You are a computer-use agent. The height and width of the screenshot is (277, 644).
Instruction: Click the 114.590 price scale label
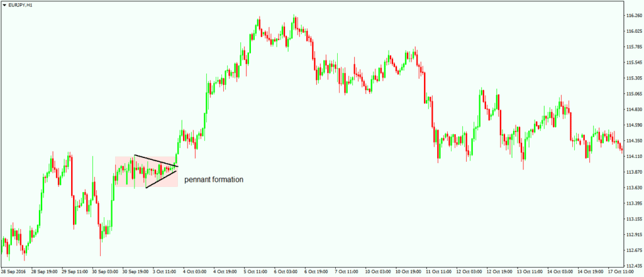[634, 125]
